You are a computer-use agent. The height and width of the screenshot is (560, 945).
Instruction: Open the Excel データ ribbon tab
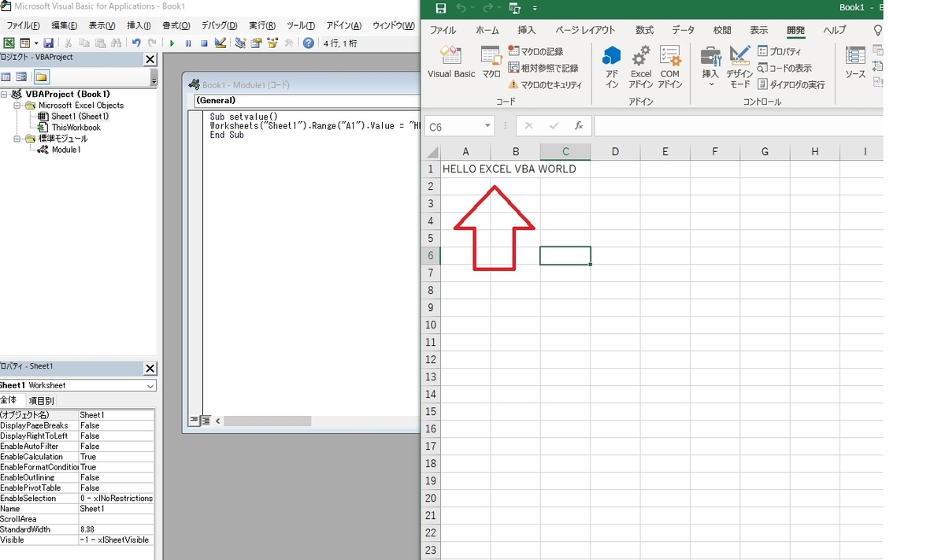point(683,30)
